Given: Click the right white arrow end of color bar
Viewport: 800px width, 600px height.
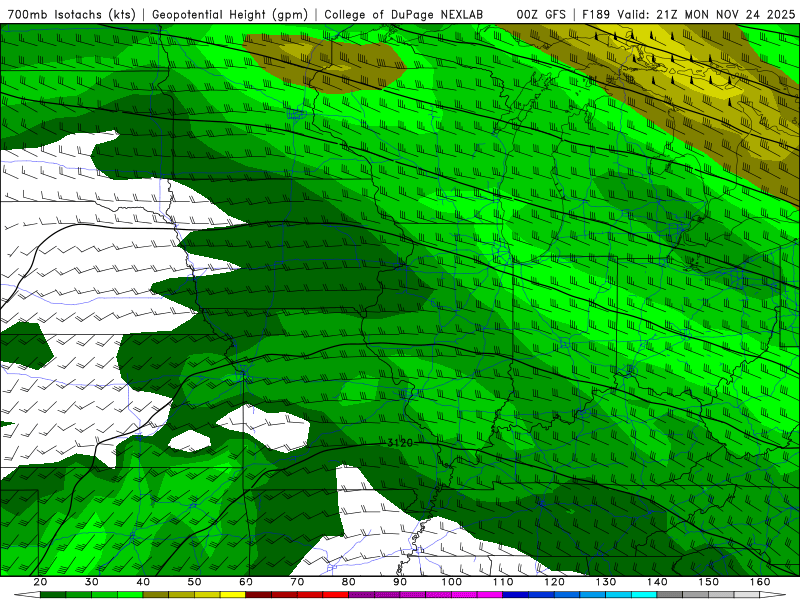Looking at the screenshot, I should (772, 594).
